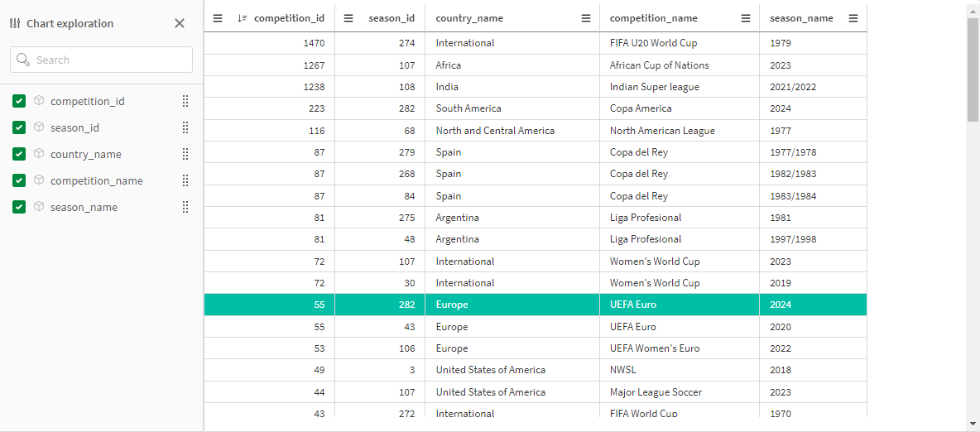
Task: Select the highlighted UEFA Euro 2024 row
Action: [x=536, y=305]
